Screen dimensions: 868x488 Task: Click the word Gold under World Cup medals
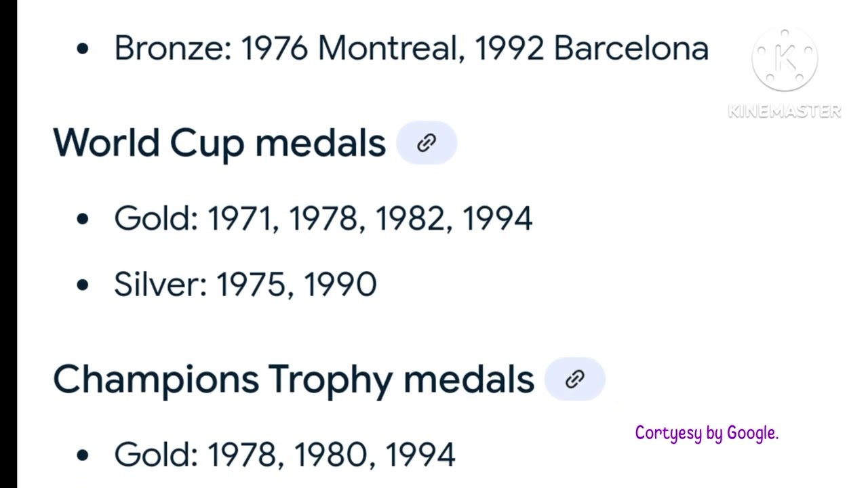(x=155, y=219)
